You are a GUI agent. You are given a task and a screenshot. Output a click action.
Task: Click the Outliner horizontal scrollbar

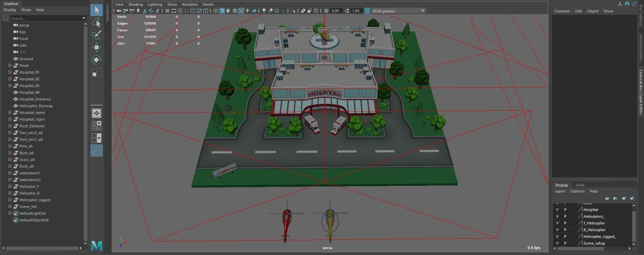43,248
